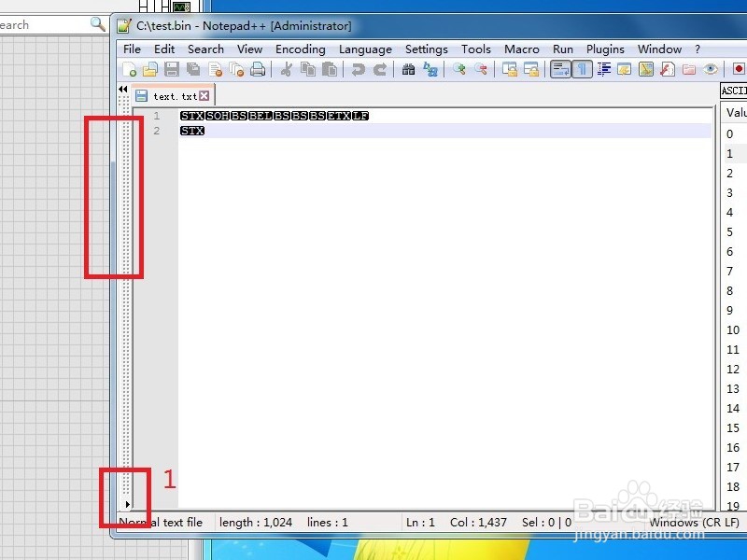Click the Open file folder icon
747x560 pixels.
(x=150, y=69)
